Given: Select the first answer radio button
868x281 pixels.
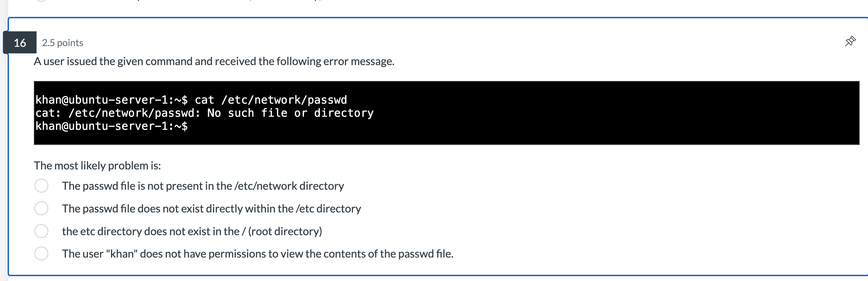Looking at the screenshot, I should tap(41, 186).
